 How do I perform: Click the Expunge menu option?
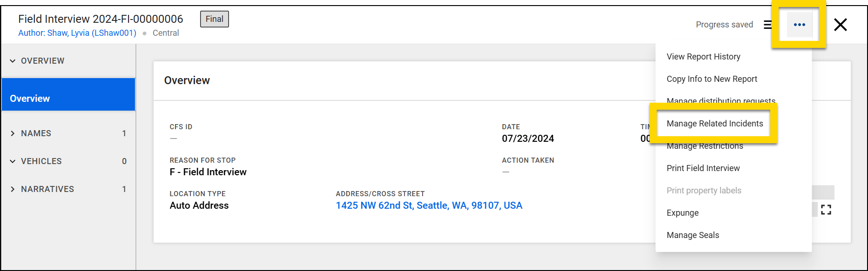pyautogui.click(x=682, y=213)
